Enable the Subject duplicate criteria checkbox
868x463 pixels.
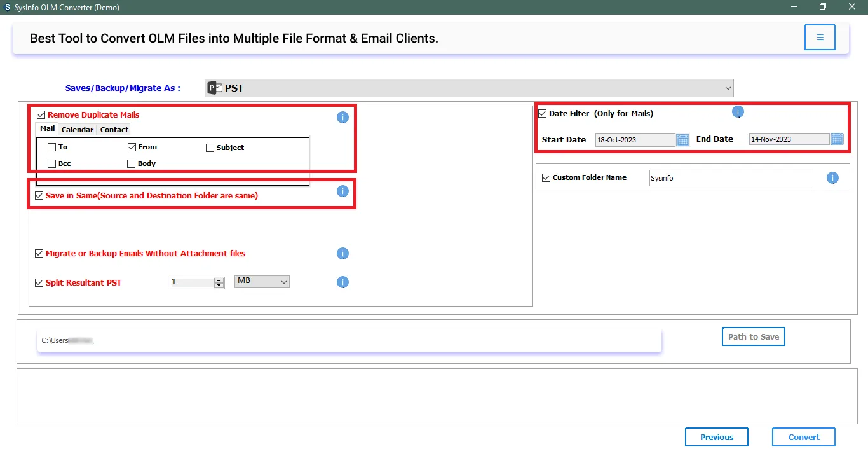pos(210,148)
